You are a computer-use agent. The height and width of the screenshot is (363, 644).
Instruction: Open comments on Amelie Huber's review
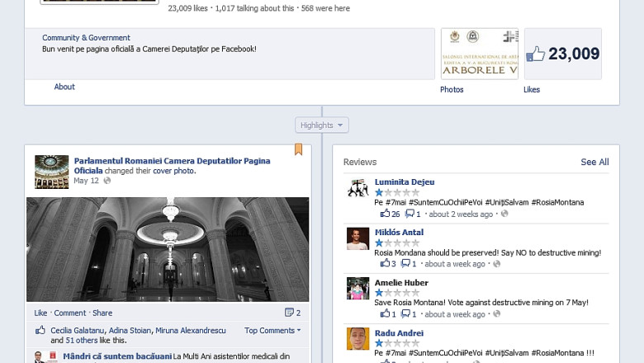point(405,313)
